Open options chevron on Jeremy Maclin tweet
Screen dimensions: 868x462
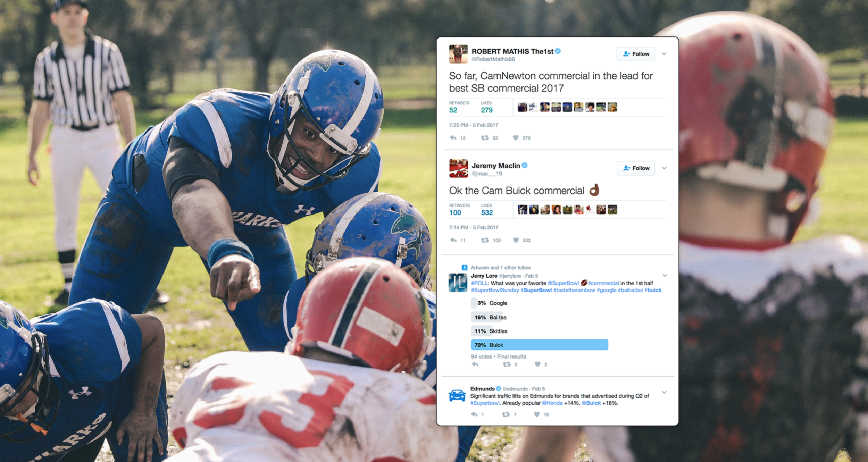[x=664, y=168]
